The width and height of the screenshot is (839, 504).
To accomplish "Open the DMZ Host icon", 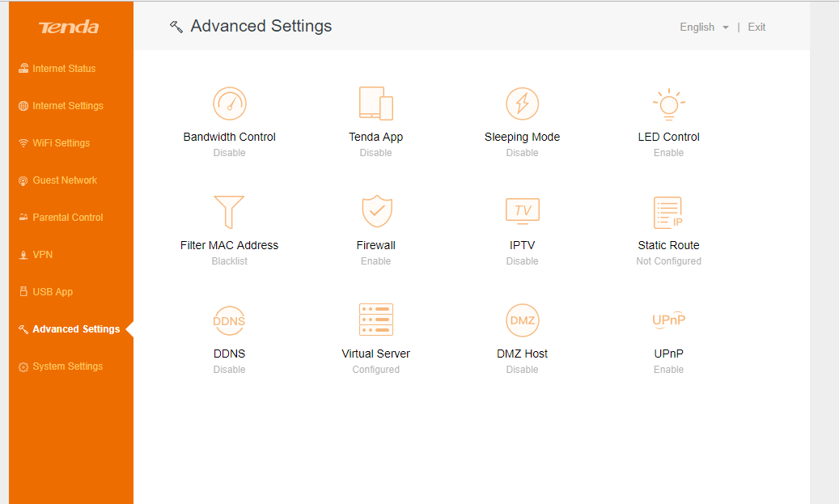I will coord(522,320).
